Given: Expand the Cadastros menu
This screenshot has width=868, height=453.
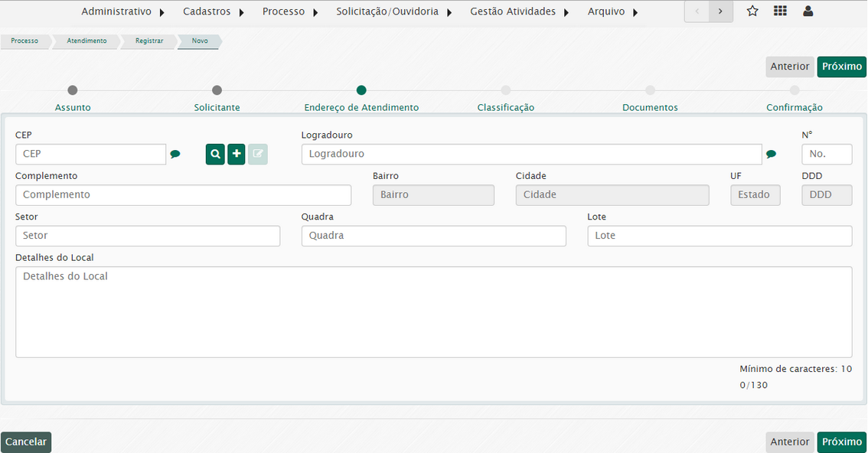Looking at the screenshot, I should coord(213,11).
